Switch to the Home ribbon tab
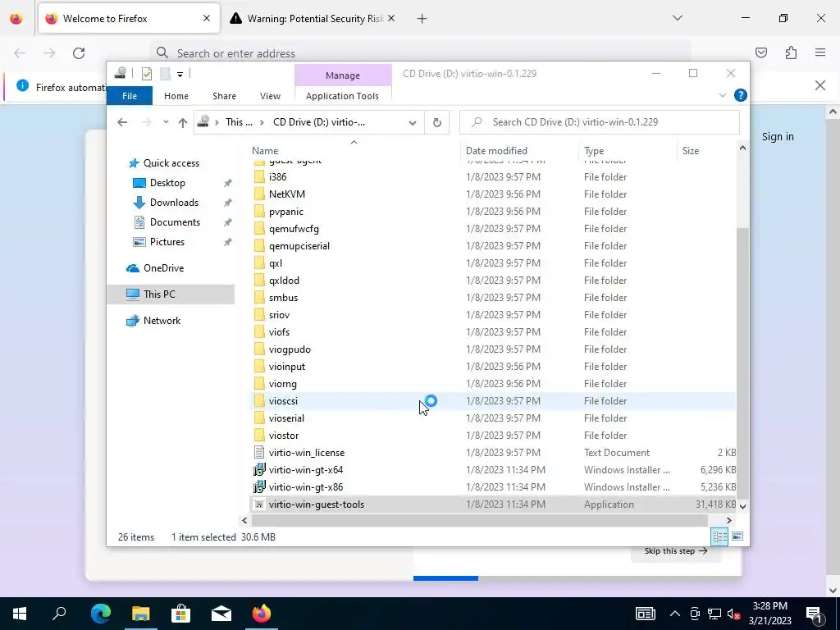 pyautogui.click(x=176, y=96)
